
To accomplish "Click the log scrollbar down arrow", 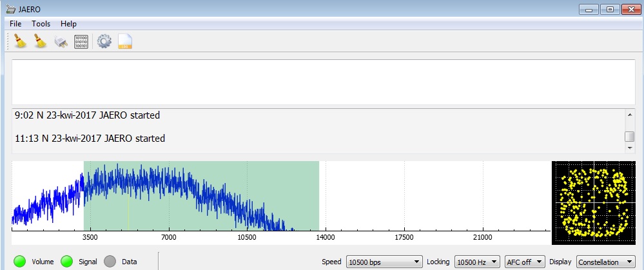I will pos(629,148).
